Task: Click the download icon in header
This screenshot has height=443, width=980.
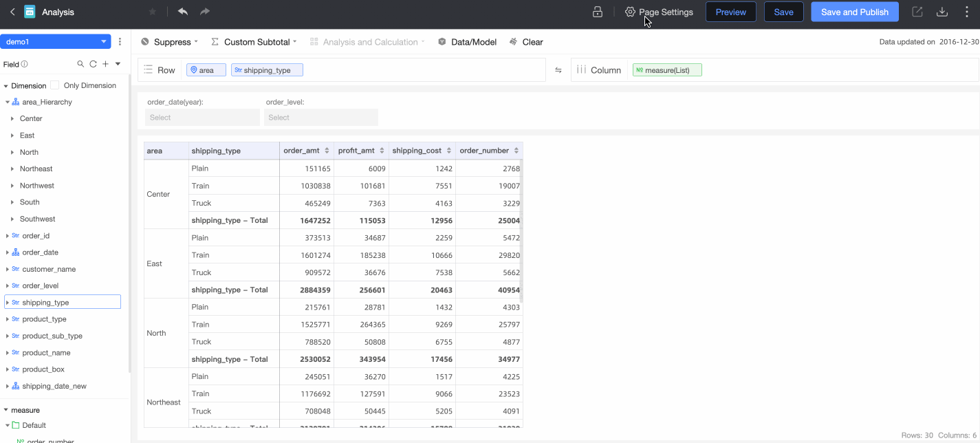Action: point(942,12)
